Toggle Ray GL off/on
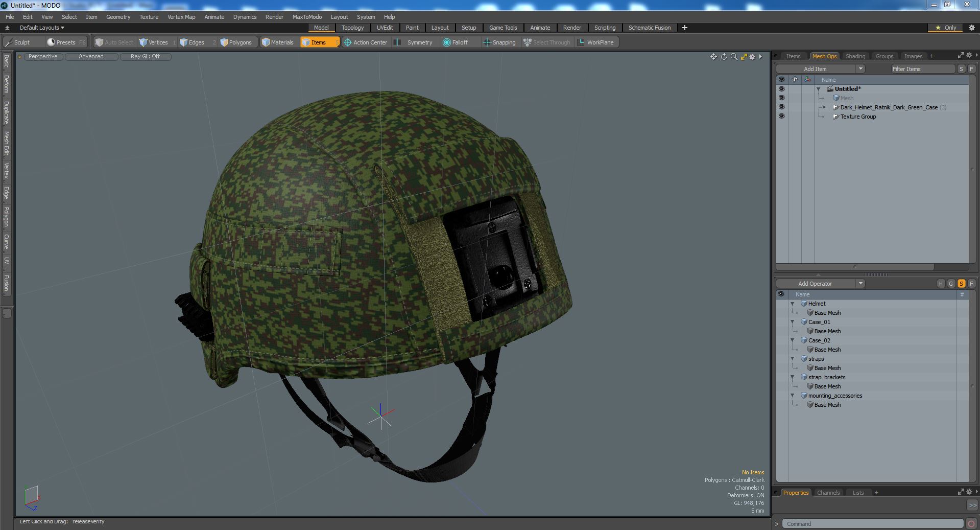This screenshot has width=980, height=530. [x=145, y=57]
